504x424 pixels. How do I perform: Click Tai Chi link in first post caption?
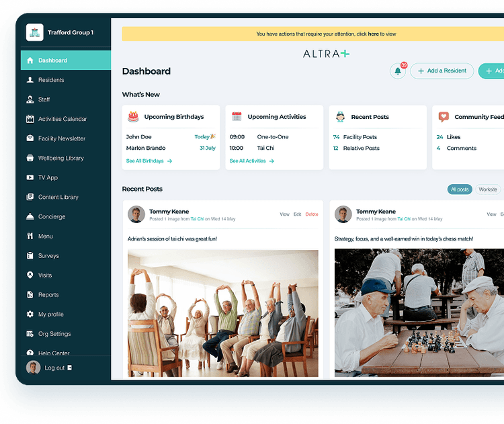[x=197, y=219]
